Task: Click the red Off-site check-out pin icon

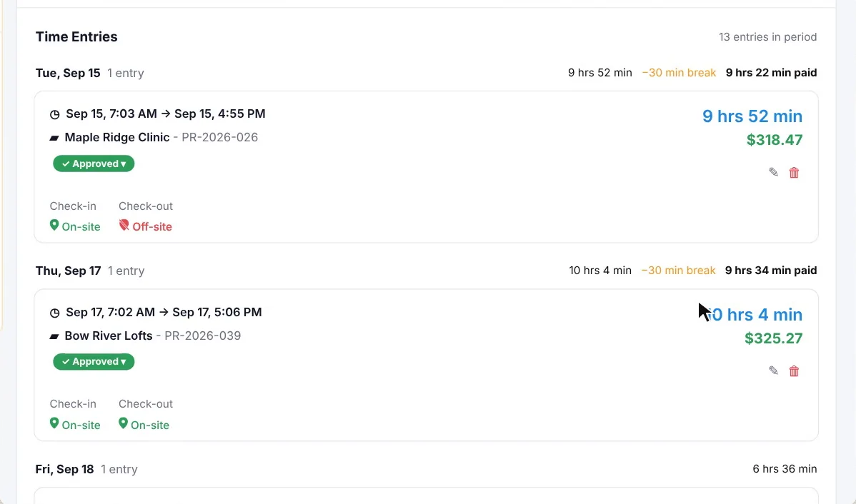Action: (x=124, y=226)
